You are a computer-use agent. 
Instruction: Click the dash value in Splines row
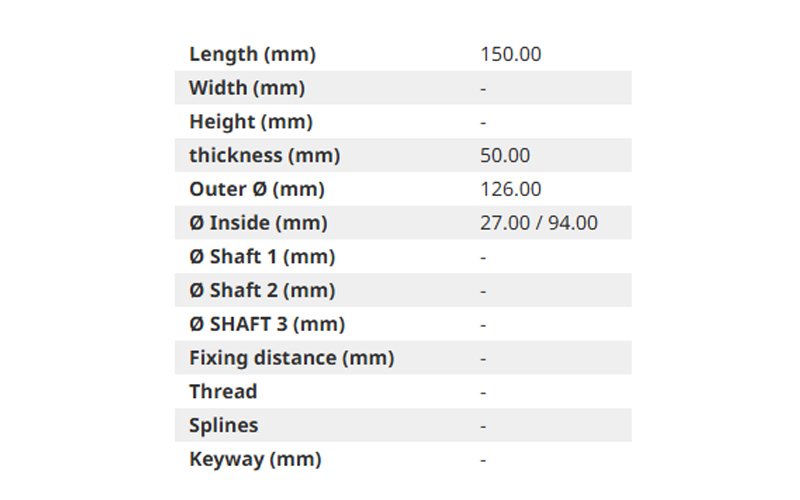483,426
